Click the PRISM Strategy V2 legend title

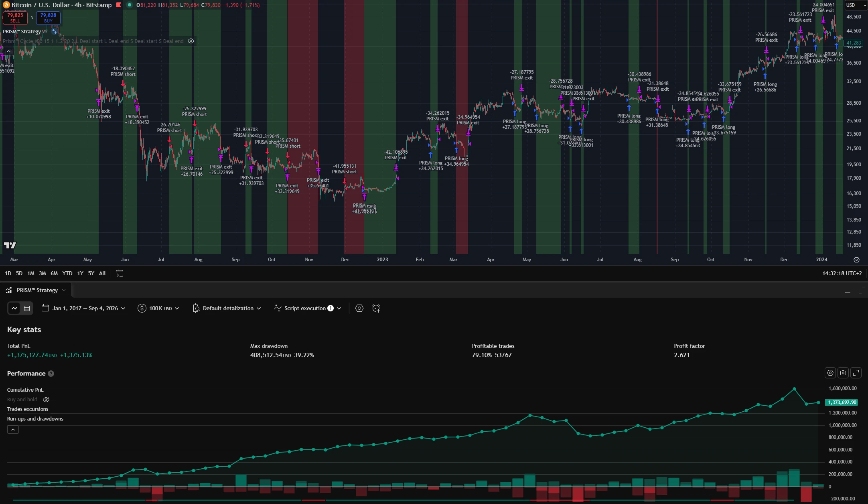coord(25,31)
